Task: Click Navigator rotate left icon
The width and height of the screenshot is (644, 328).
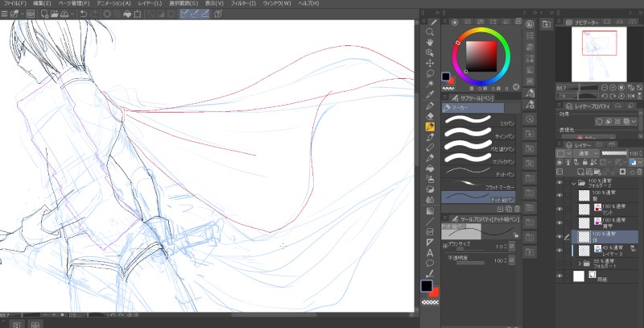Action: point(605,96)
